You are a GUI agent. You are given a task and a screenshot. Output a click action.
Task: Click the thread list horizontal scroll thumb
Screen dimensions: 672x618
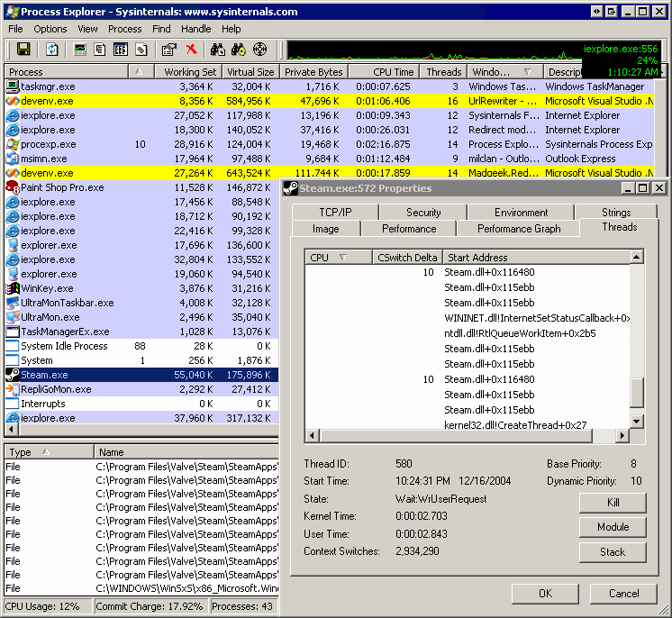point(455,436)
